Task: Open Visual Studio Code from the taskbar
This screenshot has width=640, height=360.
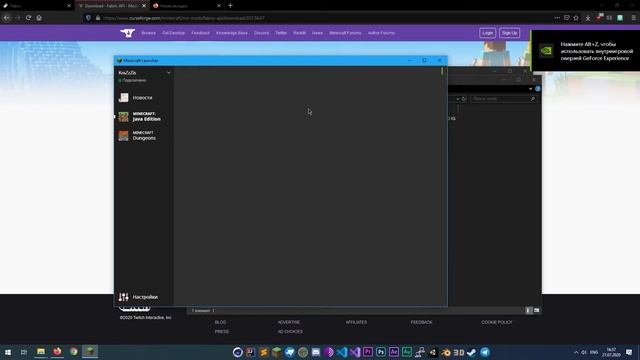Action: pyautogui.click(x=342, y=352)
